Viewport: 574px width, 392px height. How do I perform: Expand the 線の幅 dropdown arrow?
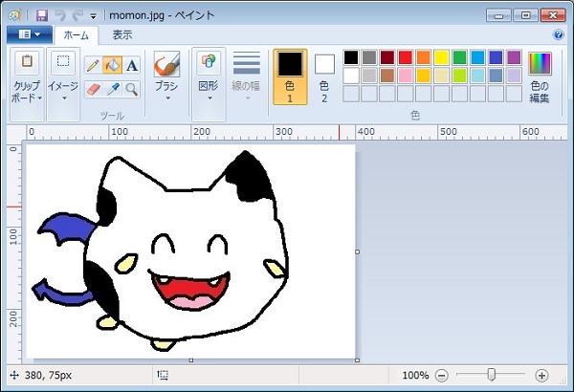248,98
